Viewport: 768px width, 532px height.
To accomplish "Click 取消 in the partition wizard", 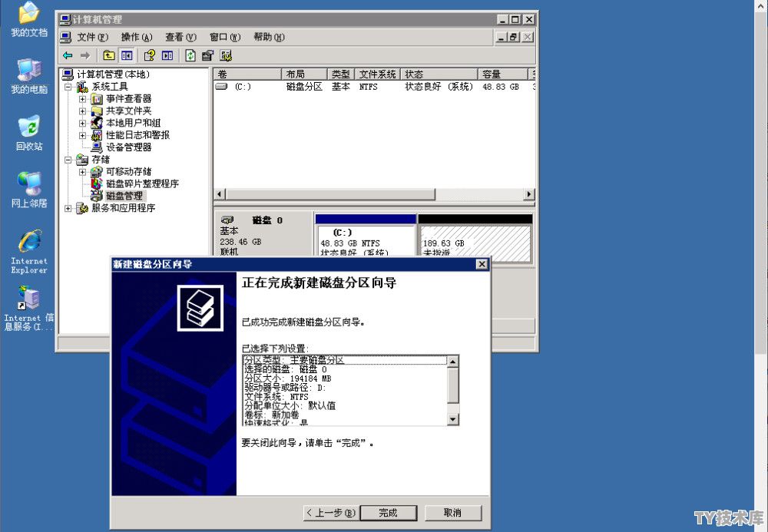I will [452, 512].
